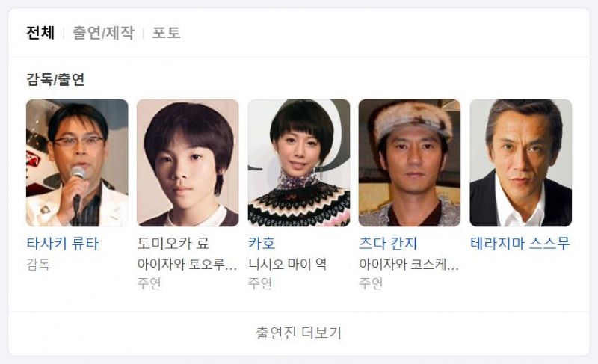Click the 감독/출연 section heading
This screenshot has height=364, width=598.
pyautogui.click(x=55, y=80)
